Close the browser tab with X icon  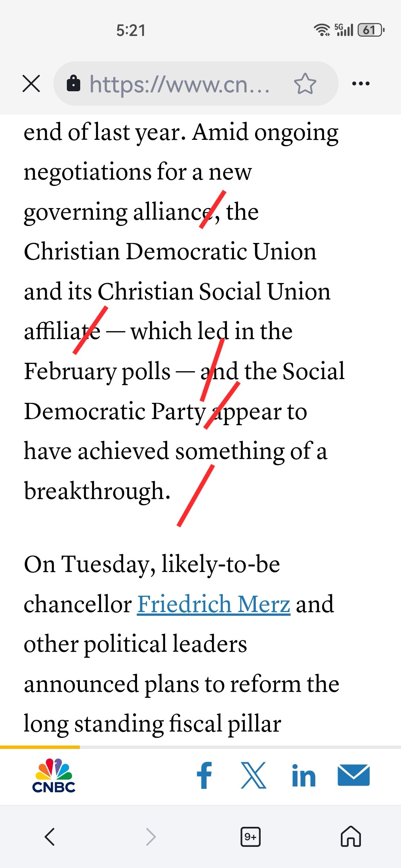click(x=31, y=83)
